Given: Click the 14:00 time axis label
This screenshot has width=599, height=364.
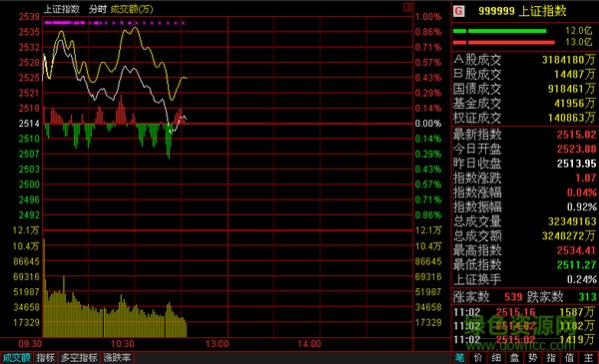Looking at the screenshot, I should (x=309, y=344).
